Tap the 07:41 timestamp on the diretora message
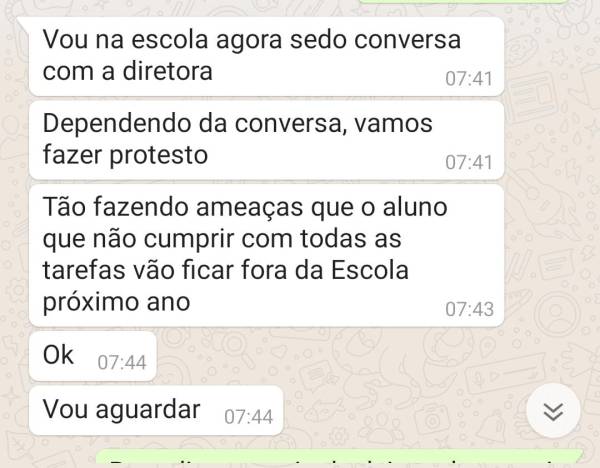The width and height of the screenshot is (600, 468). click(x=469, y=79)
